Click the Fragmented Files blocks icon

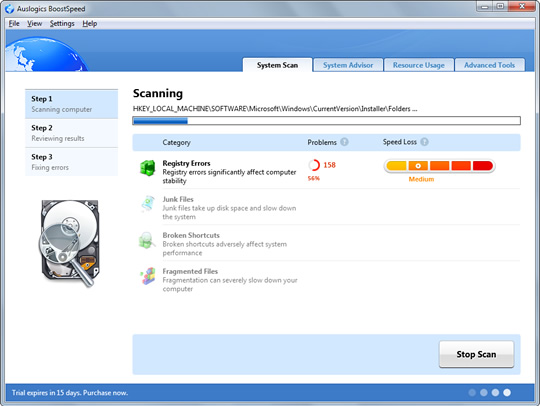[148, 276]
